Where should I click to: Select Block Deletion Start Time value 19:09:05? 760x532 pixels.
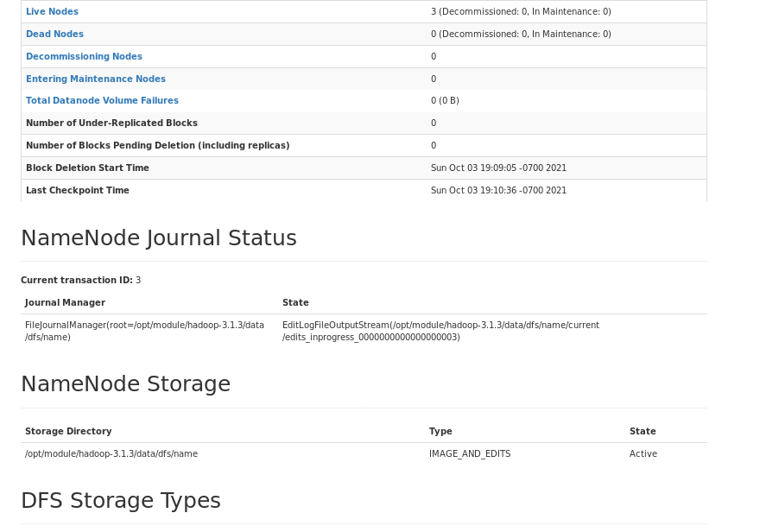click(498, 168)
